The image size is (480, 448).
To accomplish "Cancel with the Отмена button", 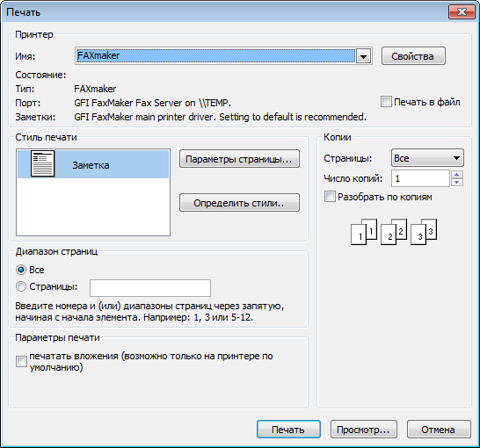I will tap(439, 429).
